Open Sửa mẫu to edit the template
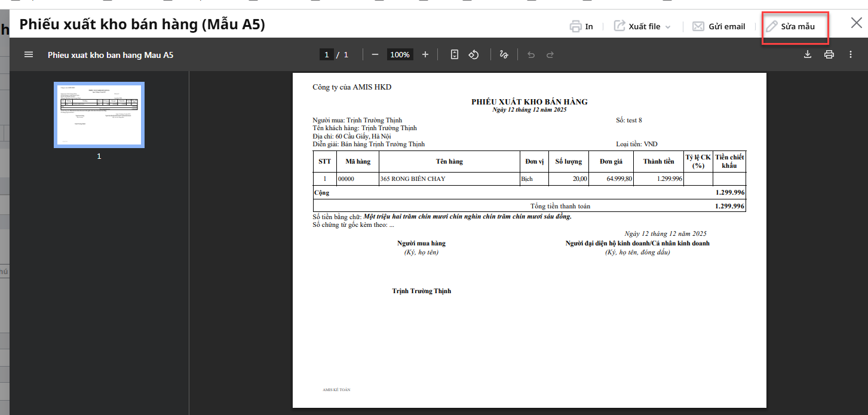 pyautogui.click(x=791, y=26)
